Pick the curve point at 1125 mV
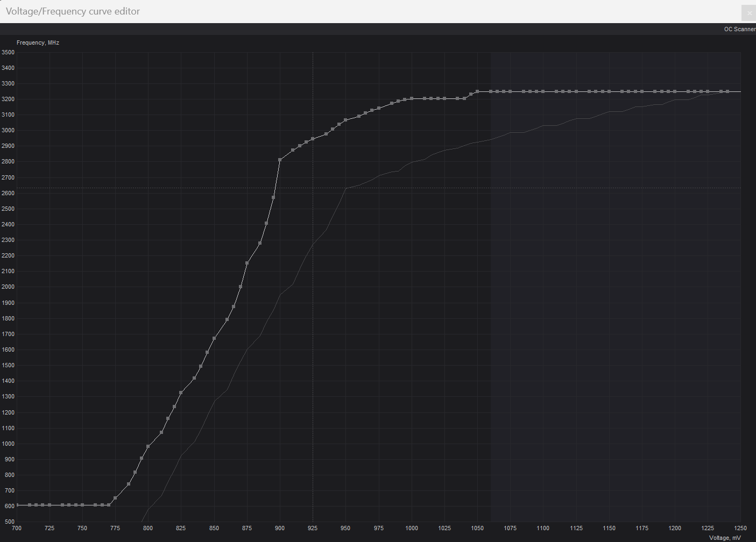 (576, 91)
